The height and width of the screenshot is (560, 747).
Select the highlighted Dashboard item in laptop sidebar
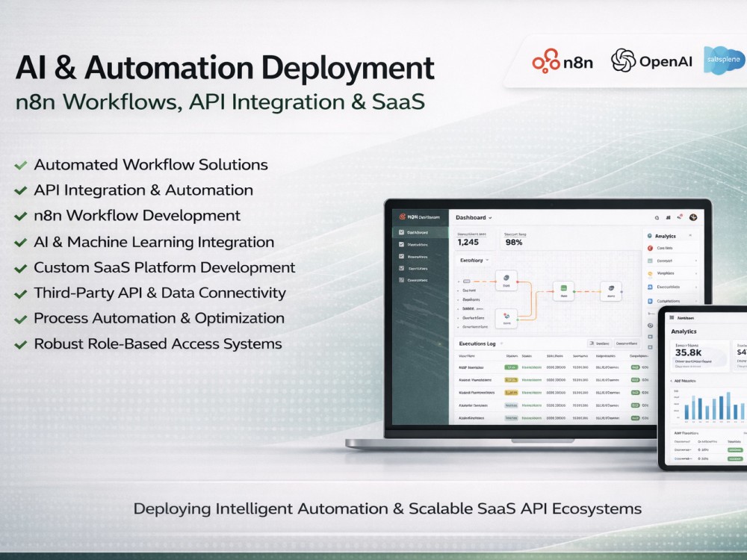point(420,232)
